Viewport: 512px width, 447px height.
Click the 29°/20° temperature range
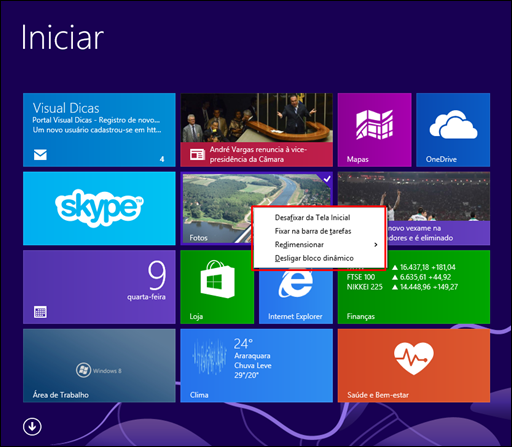(x=246, y=375)
